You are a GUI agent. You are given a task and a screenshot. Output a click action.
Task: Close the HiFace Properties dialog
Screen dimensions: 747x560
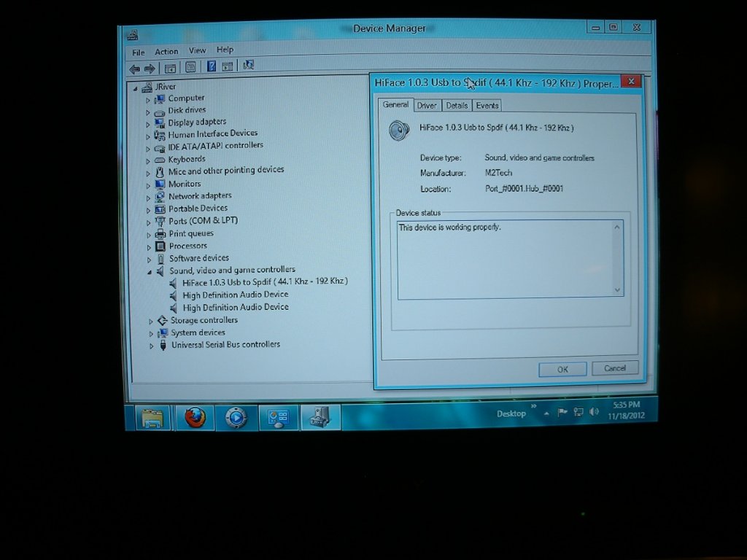coord(631,82)
